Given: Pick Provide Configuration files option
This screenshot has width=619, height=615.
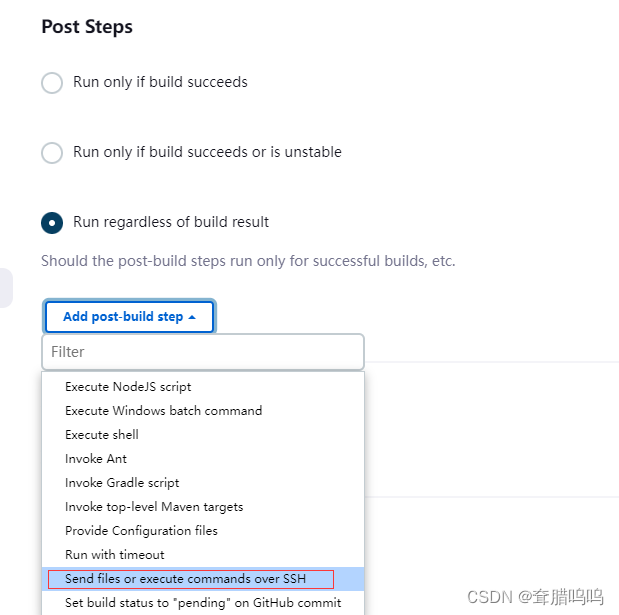Looking at the screenshot, I should click(141, 531).
